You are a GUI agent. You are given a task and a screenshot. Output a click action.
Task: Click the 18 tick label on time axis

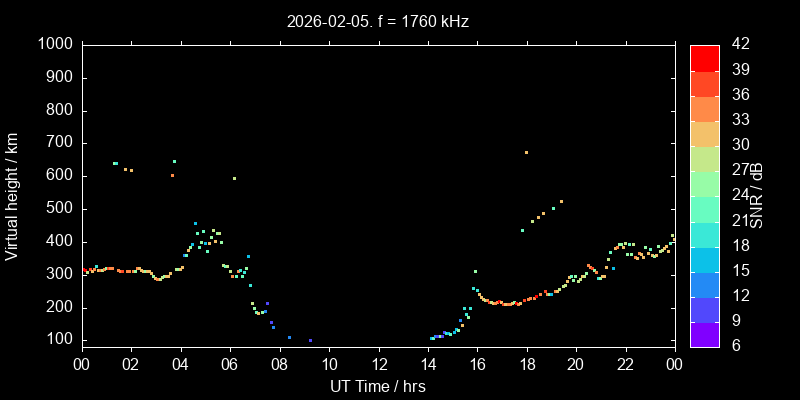526,365
